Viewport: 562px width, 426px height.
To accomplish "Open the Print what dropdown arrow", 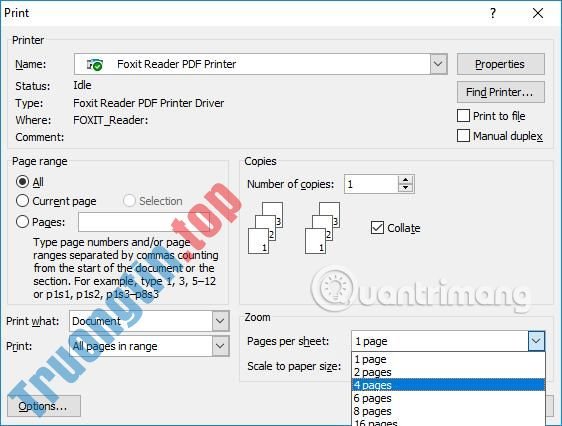I will click(220, 321).
